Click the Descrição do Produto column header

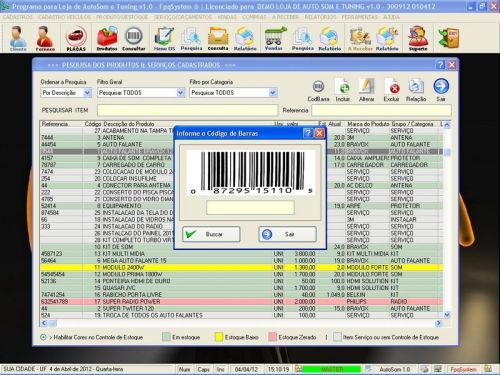(129, 124)
